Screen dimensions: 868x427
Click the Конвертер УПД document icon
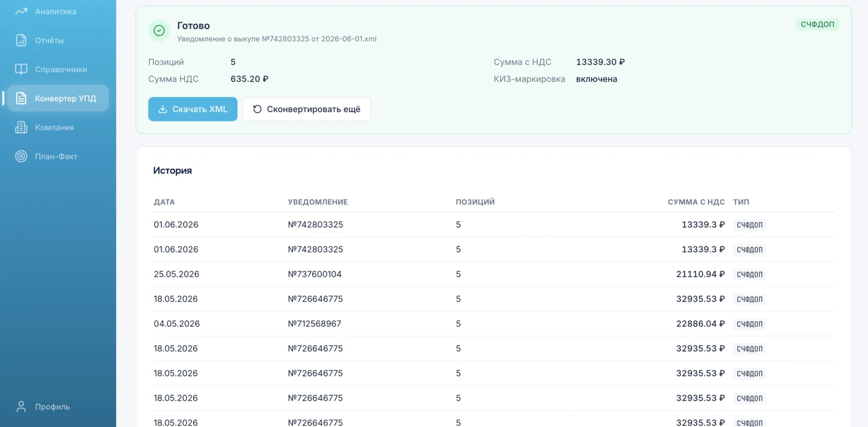coord(21,98)
